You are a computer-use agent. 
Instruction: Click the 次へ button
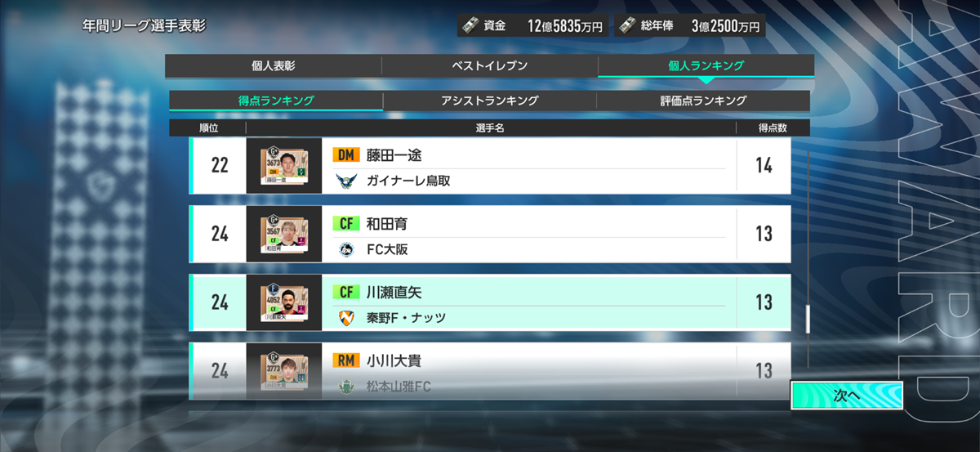coord(847,395)
